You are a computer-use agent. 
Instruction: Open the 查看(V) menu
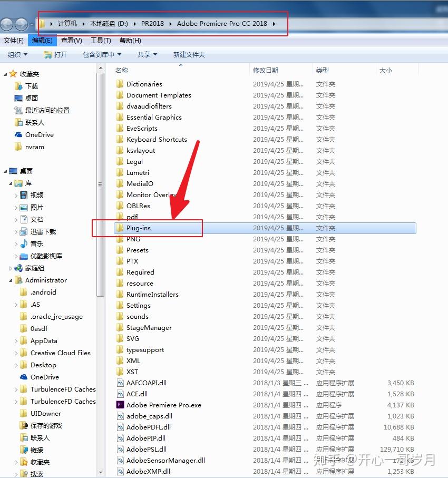pos(71,40)
